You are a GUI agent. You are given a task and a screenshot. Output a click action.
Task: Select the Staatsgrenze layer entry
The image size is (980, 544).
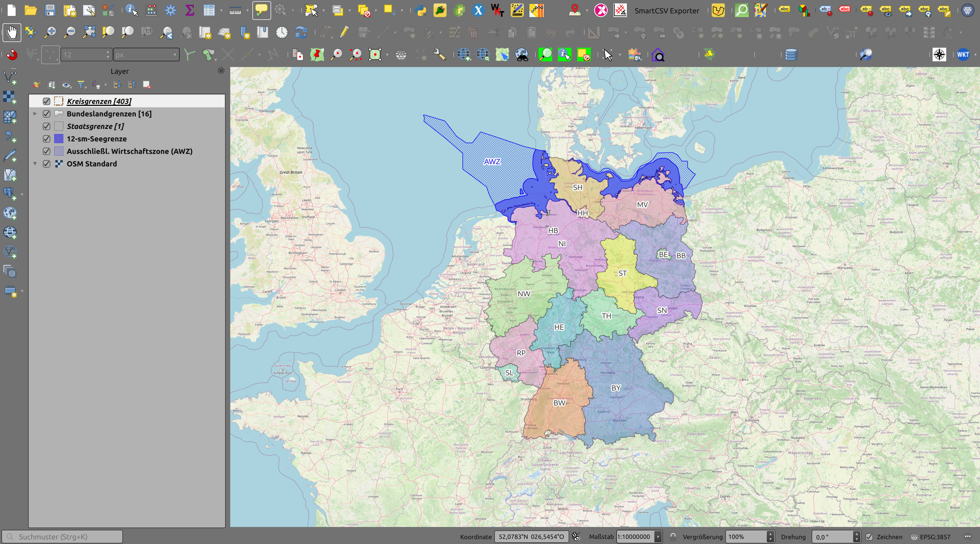[x=95, y=126]
